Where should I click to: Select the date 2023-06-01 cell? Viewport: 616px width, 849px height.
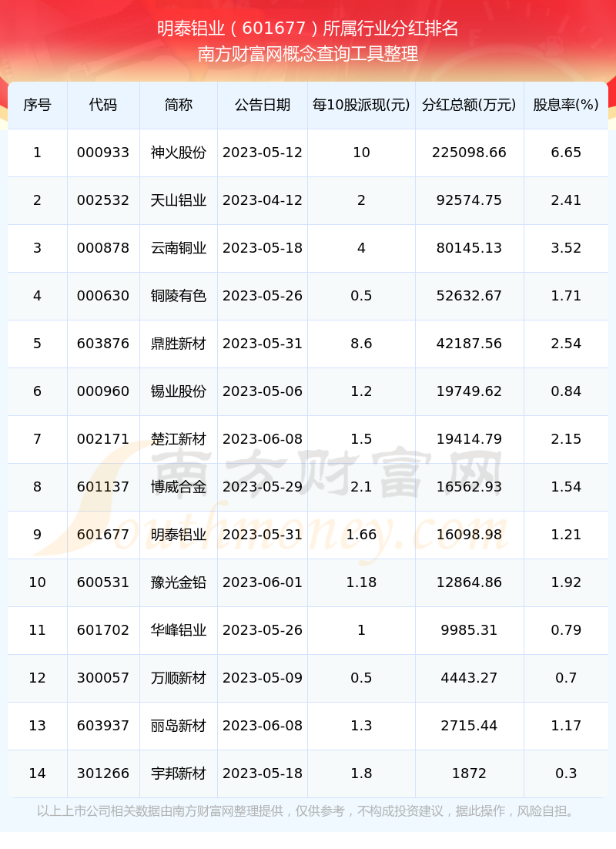pyautogui.click(x=262, y=582)
